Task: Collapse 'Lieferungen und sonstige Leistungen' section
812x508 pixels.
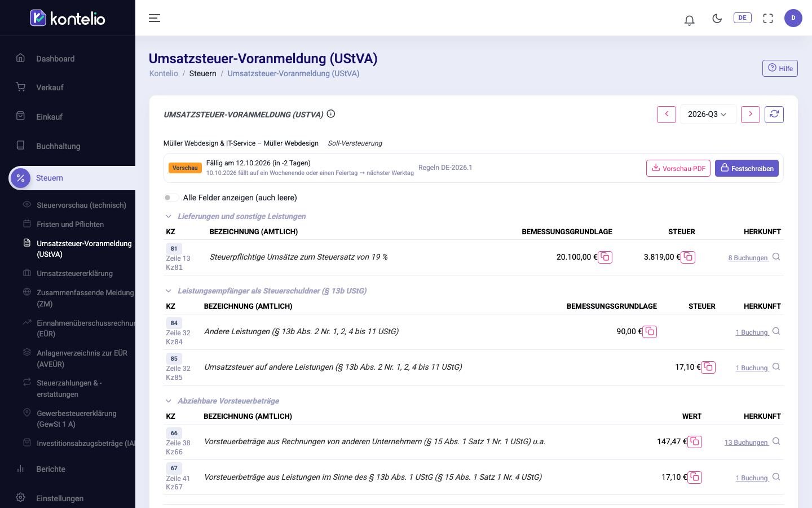Action: 168,216
